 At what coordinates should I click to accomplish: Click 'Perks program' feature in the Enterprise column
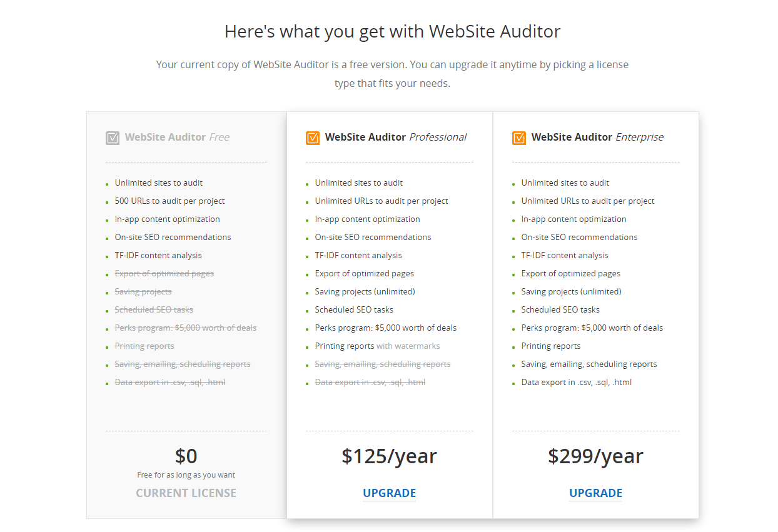pyautogui.click(x=592, y=328)
